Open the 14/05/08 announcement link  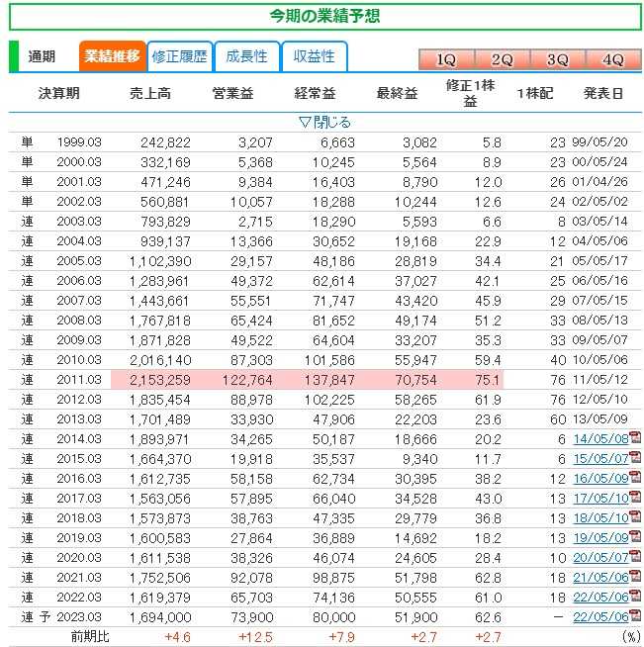[x=600, y=439]
